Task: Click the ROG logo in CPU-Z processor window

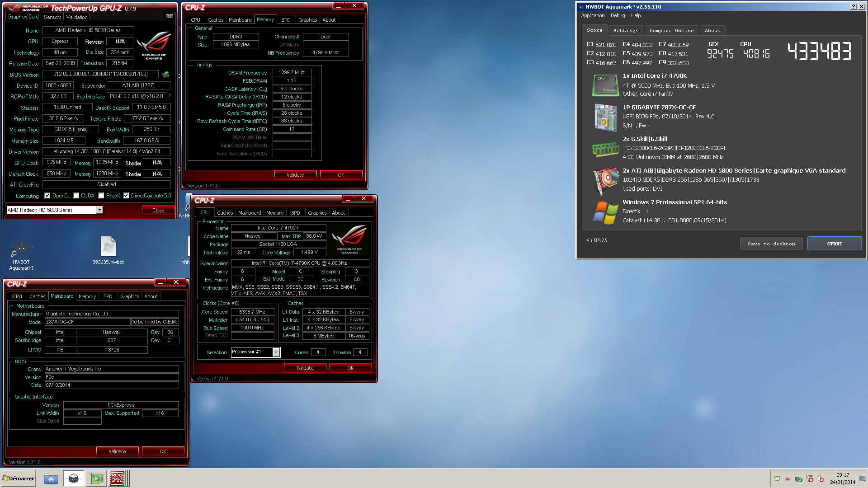Action: click(x=349, y=239)
